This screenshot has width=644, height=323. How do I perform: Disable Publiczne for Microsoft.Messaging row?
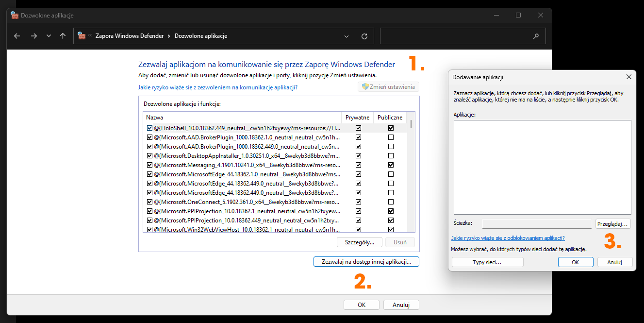[x=391, y=165]
